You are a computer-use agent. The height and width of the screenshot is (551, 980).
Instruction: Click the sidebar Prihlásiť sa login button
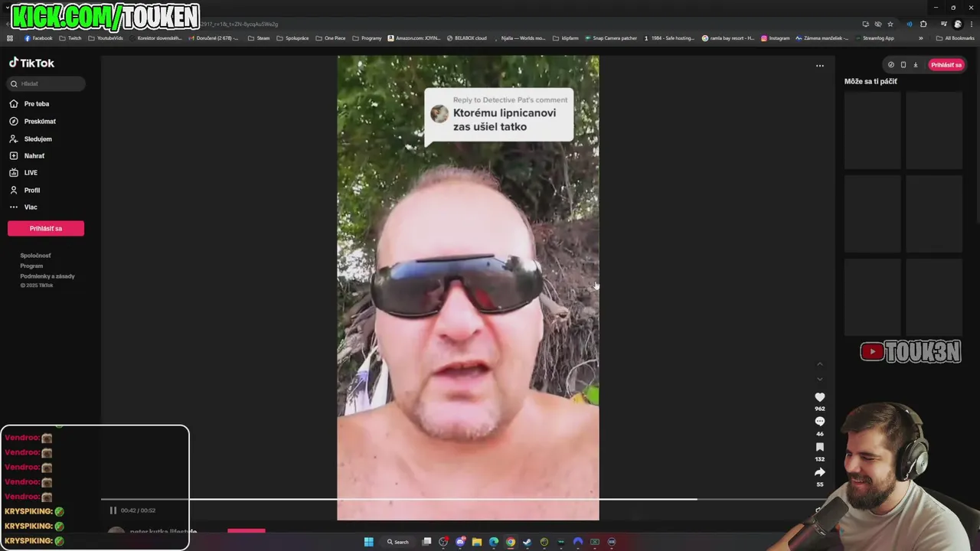[x=46, y=228]
